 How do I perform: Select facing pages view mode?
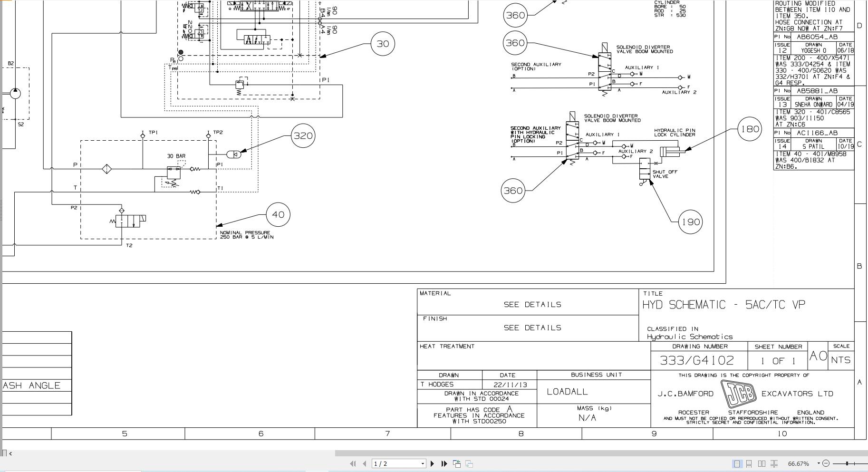(x=762, y=463)
